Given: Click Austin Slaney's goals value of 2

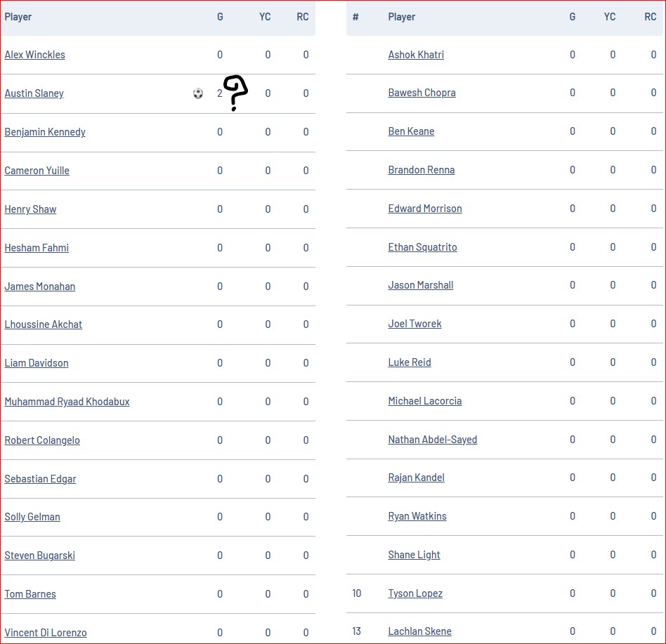Looking at the screenshot, I should [x=220, y=93].
